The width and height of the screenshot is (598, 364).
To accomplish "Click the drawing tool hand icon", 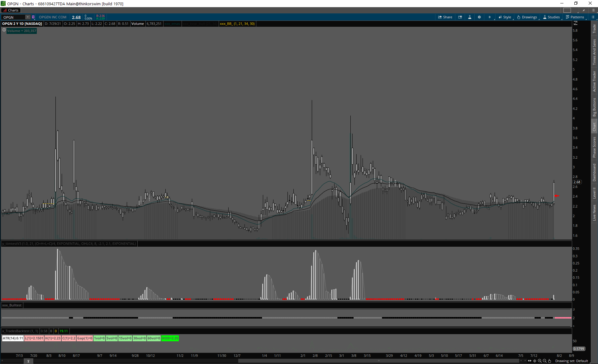I will pyautogui.click(x=550, y=361).
